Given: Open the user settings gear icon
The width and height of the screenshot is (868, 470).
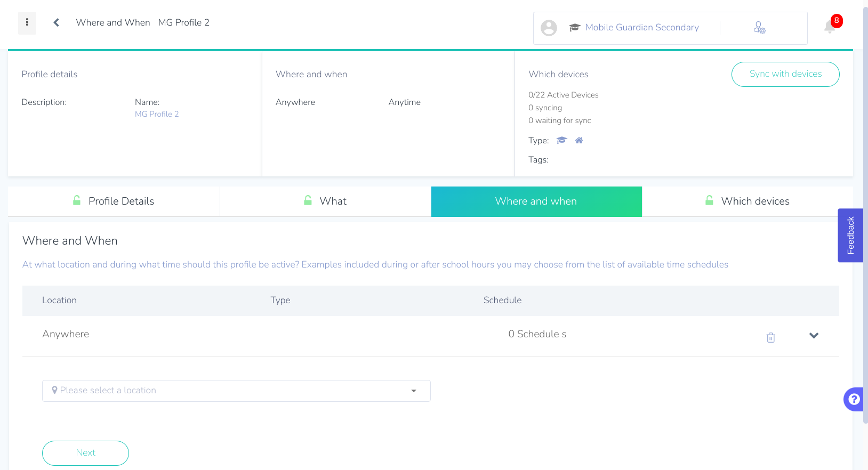Looking at the screenshot, I should tap(759, 28).
